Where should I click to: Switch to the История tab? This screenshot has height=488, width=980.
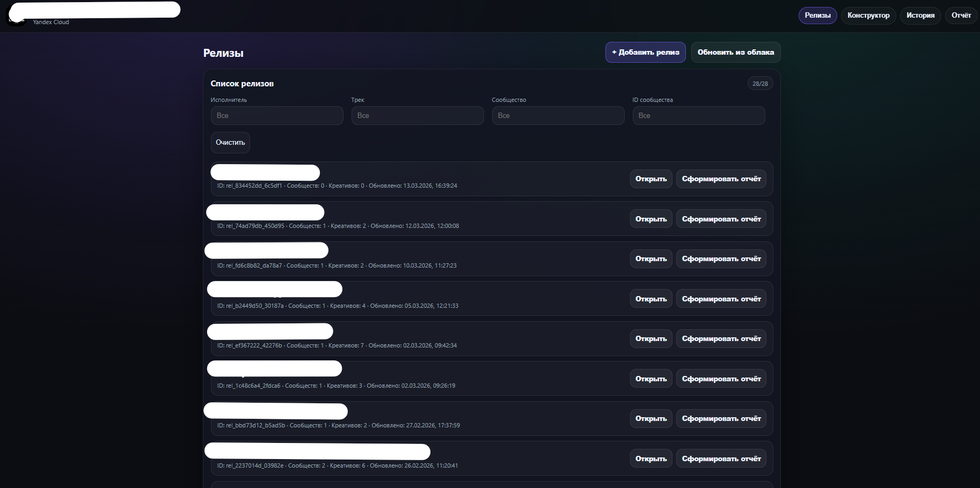(920, 16)
